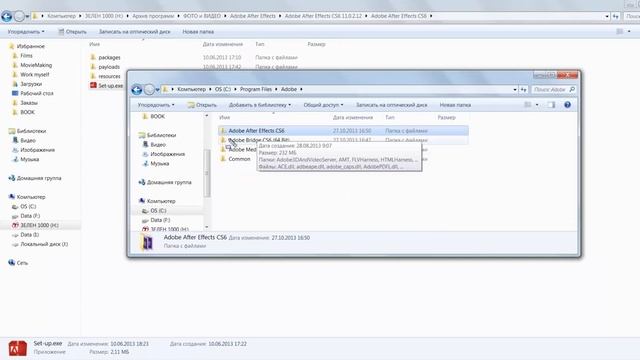Open Локальный диск drive in rear window
The height and width of the screenshot is (360, 640).
(44, 244)
